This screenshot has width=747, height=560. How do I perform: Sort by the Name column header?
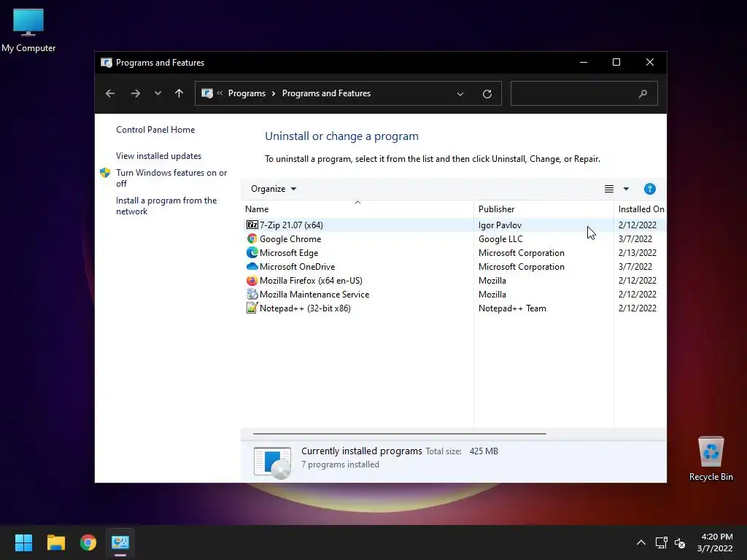coord(357,209)
